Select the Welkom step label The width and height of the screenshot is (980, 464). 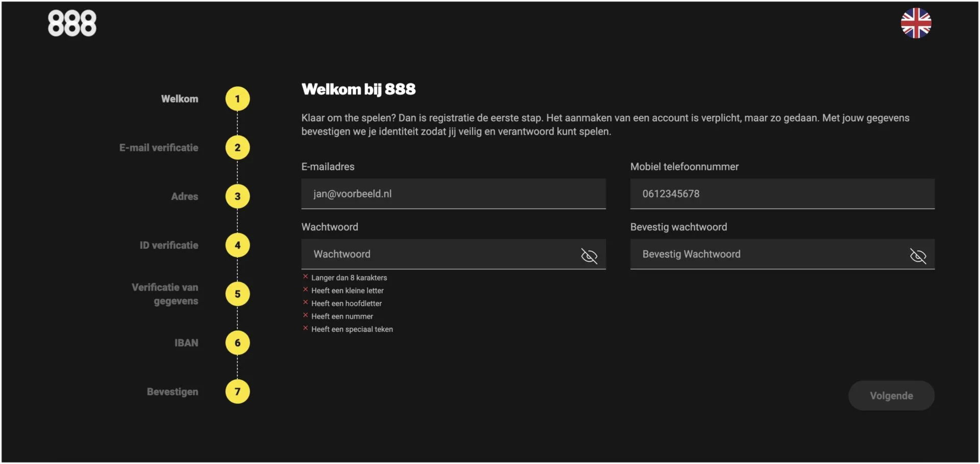[180, 99]
